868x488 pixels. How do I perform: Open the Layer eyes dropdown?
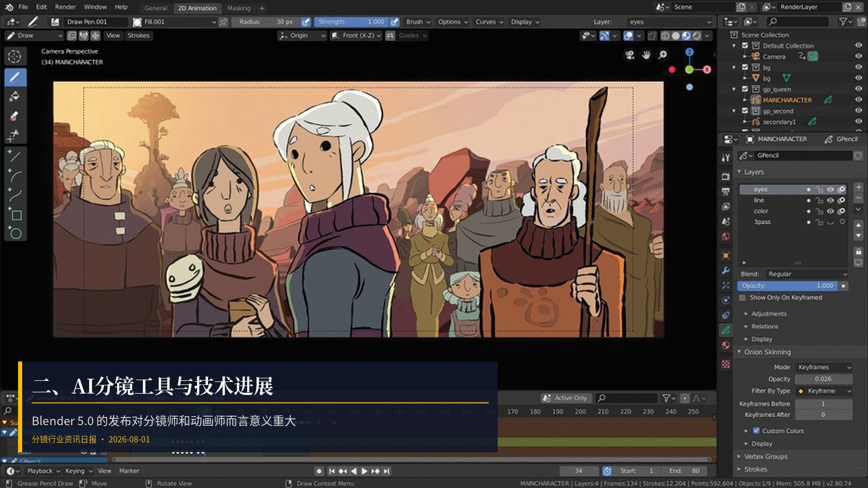pos(670,22)
